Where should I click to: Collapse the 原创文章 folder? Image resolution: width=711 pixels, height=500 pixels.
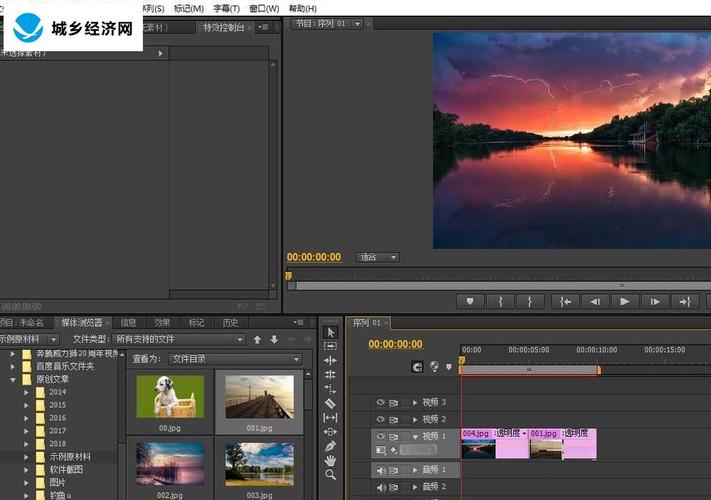pyautogui.click(x=13, y=379)
